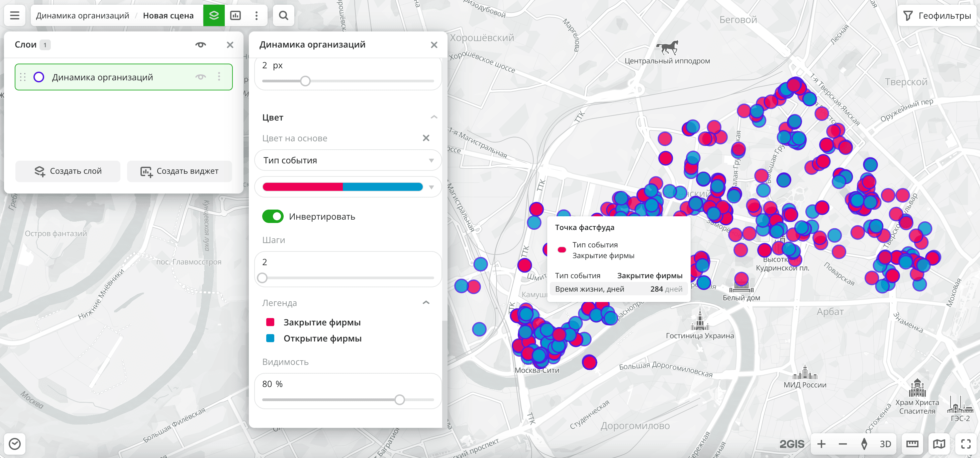Open the ruler measurement tool
The height and width of the screenshot is (458, 980).
[x=912, y=444]
